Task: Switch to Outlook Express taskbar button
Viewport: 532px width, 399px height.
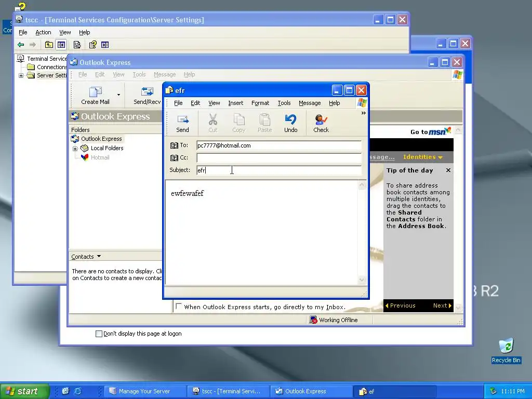Action: [312, 391]
